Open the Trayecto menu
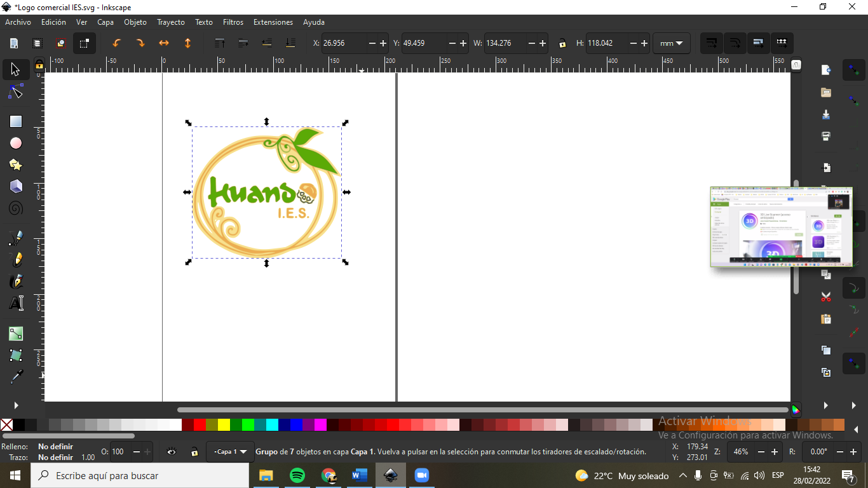 (171, 22)
